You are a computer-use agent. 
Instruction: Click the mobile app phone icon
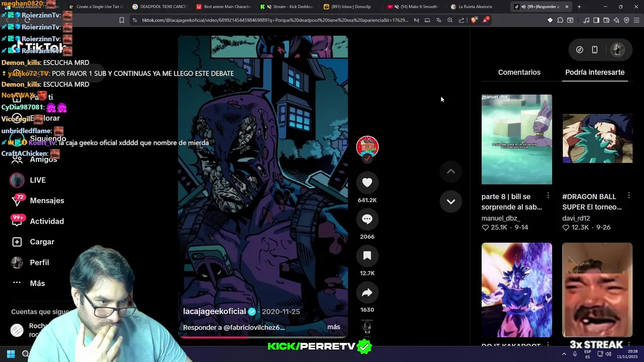click(595, 50)
